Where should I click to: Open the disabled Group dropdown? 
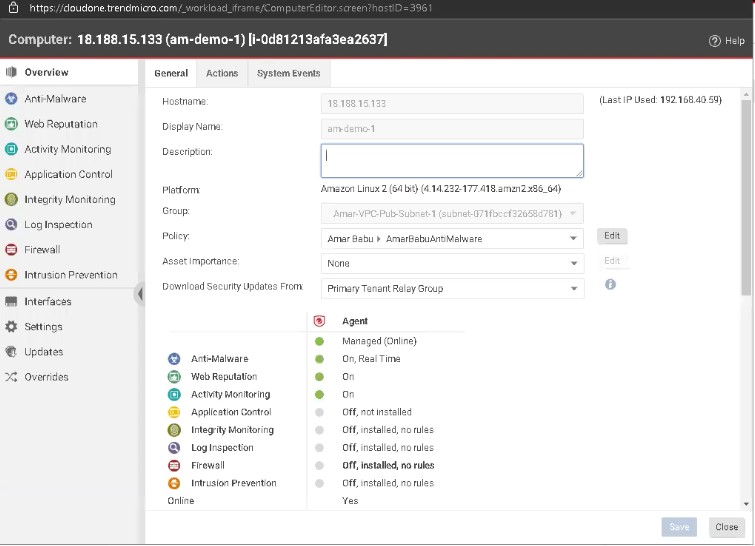pos(452,213)
